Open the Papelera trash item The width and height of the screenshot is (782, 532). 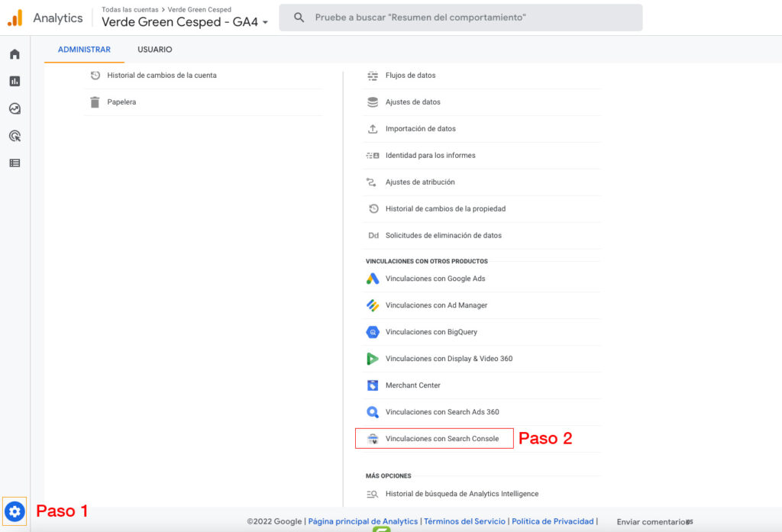pos(121,102)
